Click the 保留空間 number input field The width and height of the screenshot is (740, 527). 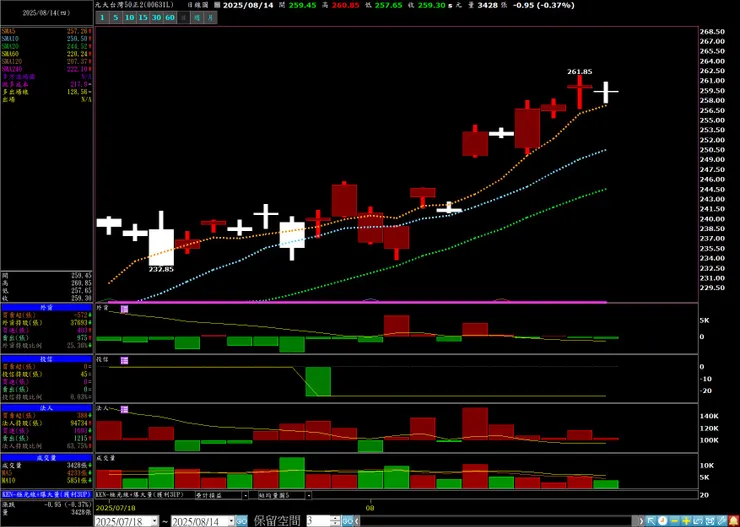(x=319, y=521)
